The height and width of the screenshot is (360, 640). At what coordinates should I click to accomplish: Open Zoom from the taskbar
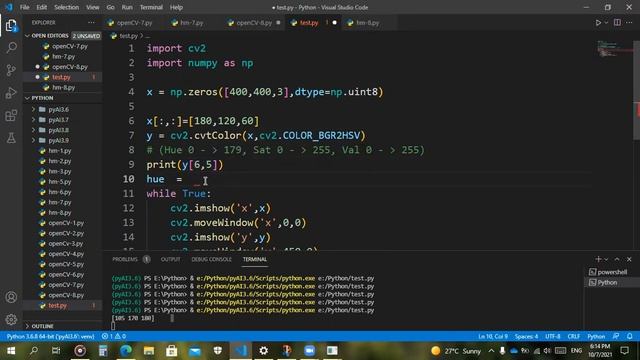pyautogui.click(x=309, y=351)
